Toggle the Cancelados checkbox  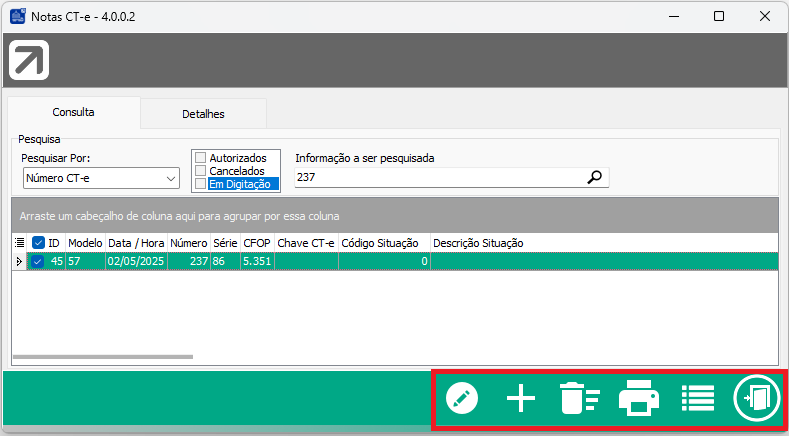tap(201, 171)
